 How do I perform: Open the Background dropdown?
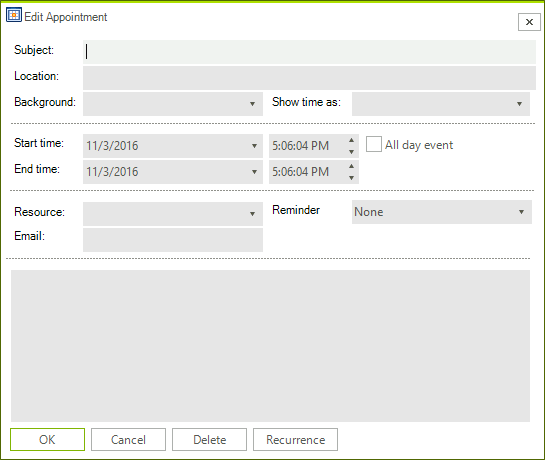click(252, 104)
